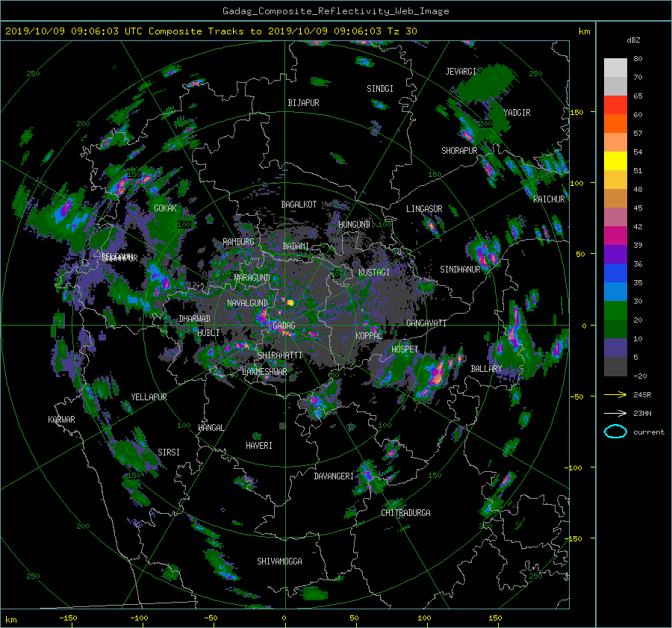Select the CHITRADURGA label
This screenshot has width=672, height=628.
point(405,513)
